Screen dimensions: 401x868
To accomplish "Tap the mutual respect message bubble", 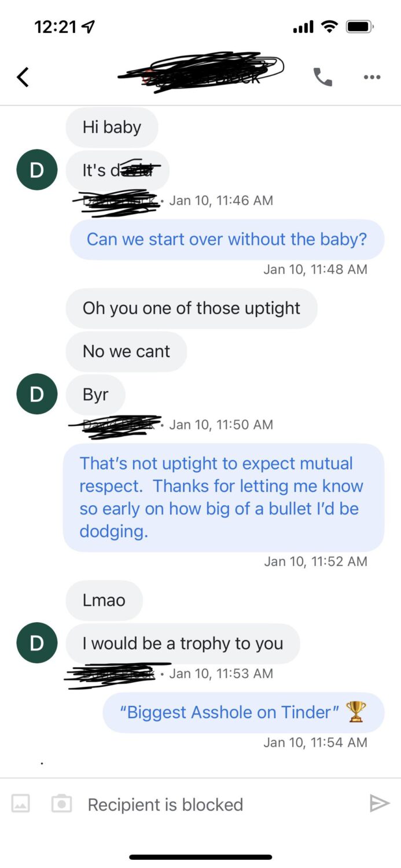I will click(223, 497).
